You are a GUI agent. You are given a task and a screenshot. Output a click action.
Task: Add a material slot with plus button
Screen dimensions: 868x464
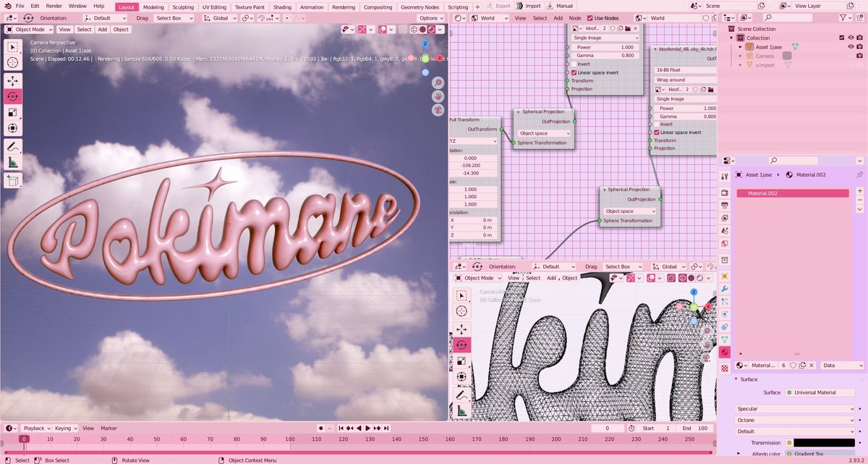pyautogui.click(x=859, y=190)
